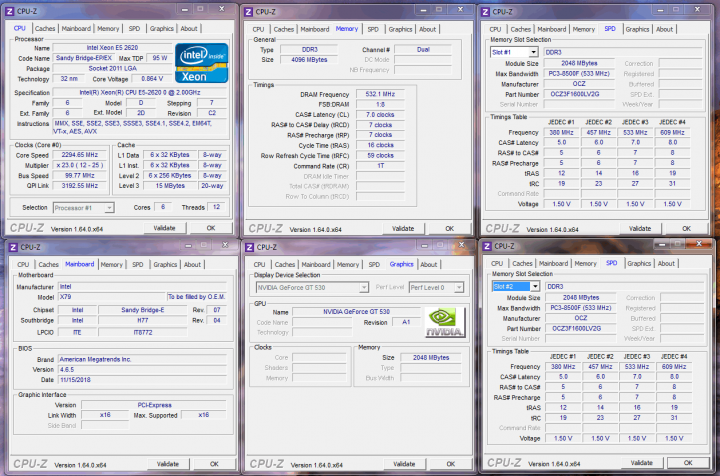Image resolution: width=720 pixels, height=476 pixels.
Task: Click Validate in the Mainboard window
Action: (x=168, y=464)
